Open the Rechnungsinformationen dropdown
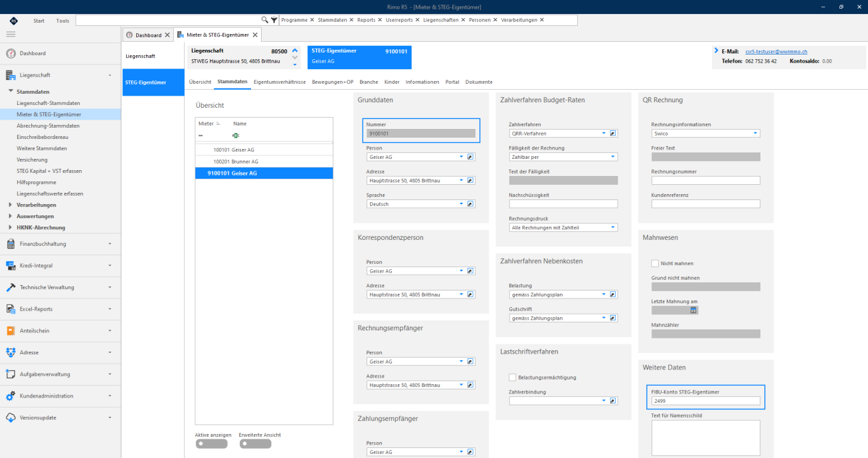Viewport: 868px width, 458px height. coord(755,133)
